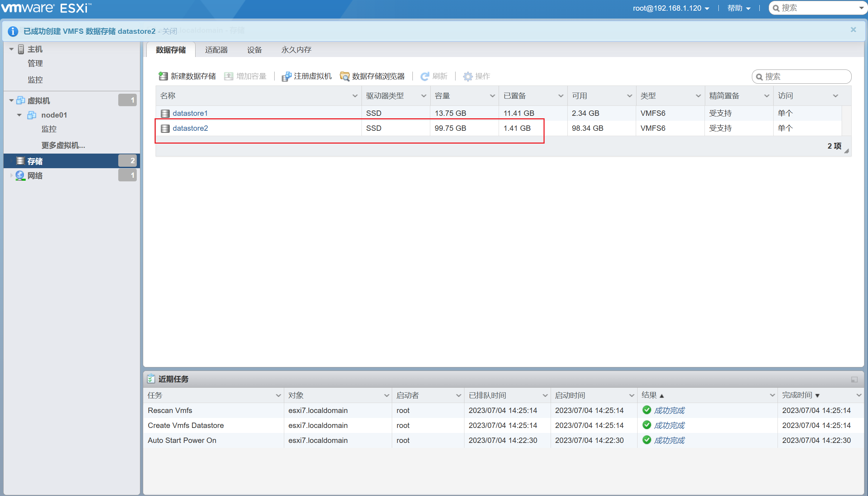This screenshot has width=868, height=496.
Task: Click the datastore search magnifier icon
Action: pyautogui.click(x=759, y=77)
